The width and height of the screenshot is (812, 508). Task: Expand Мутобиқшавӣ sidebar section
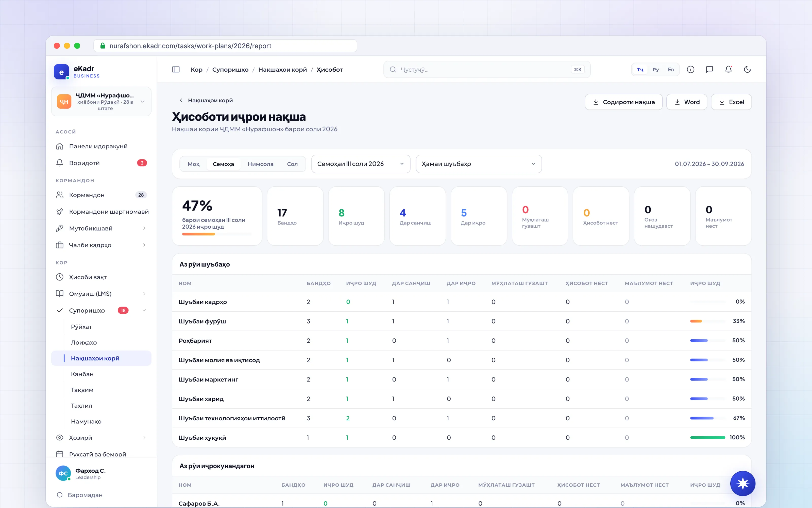pyautogui.click(x=144, y=228)
